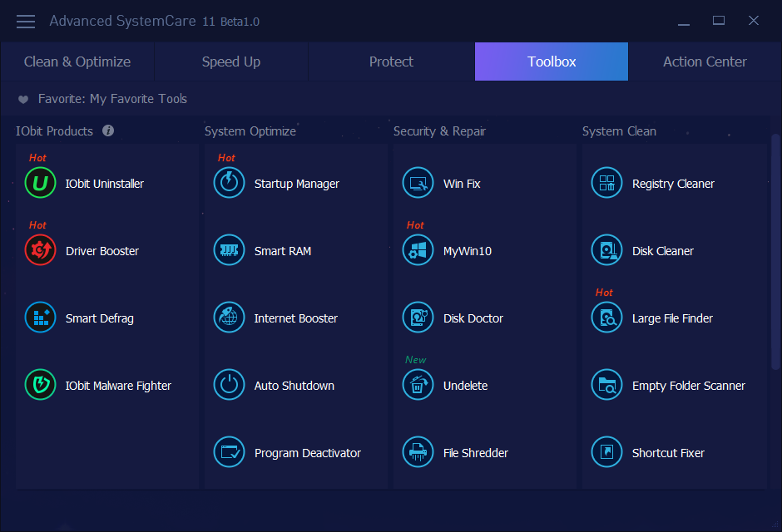Open the Action Center tab

pos(705,62)
